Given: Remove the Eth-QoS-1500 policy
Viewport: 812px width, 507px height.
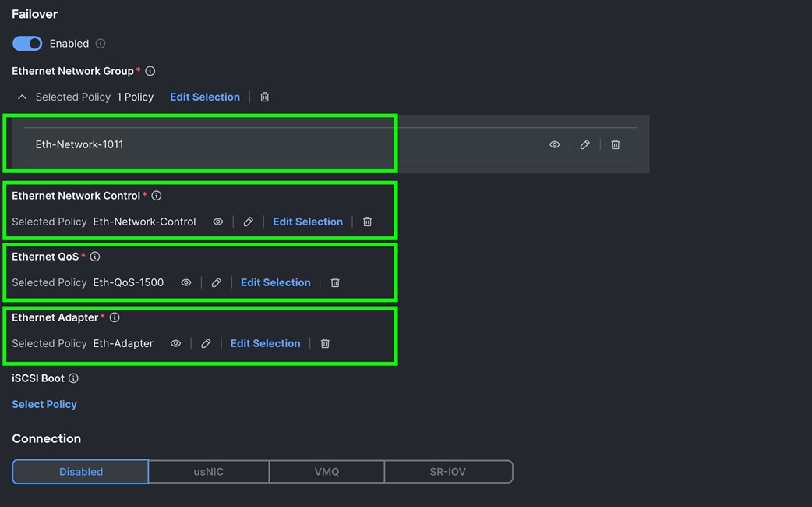Looking at the screenshot, I should point(335,282).
